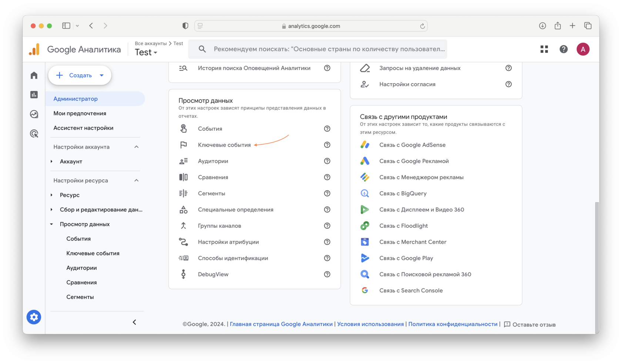Show help for События
Image resolution: width=622 pixels, height=364 pixels.
pos(327,129)
